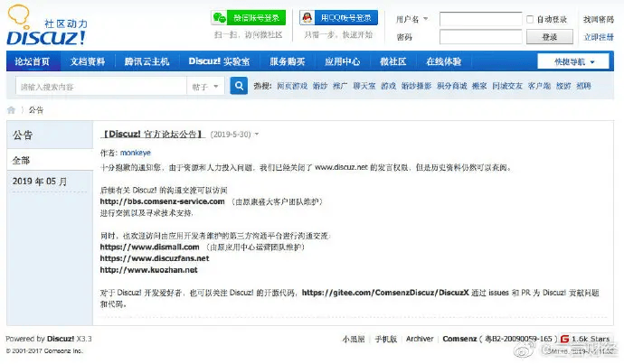Open the 论坛首页 nav tab

(33, 61)
